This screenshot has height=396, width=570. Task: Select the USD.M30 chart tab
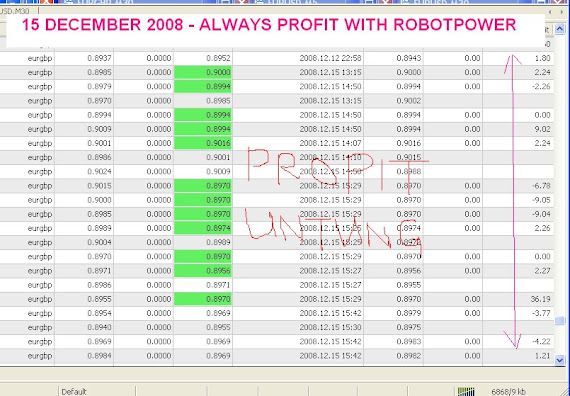point(15,11)
